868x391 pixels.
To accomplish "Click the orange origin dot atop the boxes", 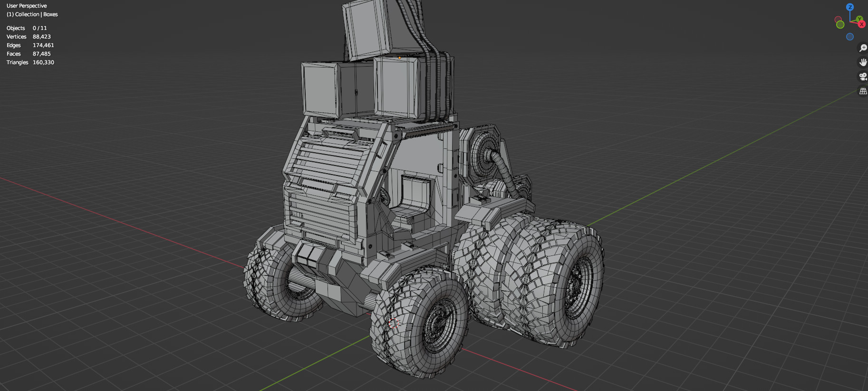I will click(x=399, y=58).
